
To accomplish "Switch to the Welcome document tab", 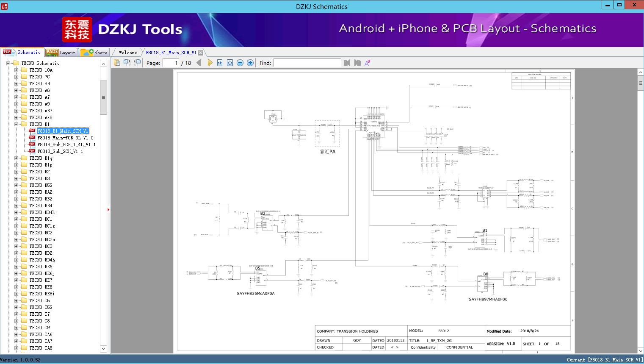I will (x=127, y=53).
